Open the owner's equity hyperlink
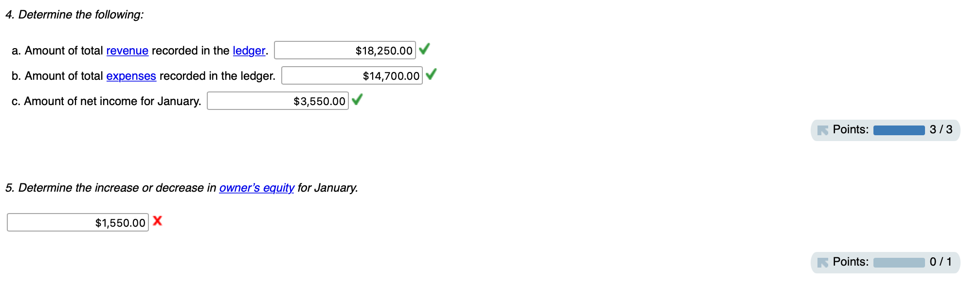This screenshot has width=980, height=287. tap(257, 188)
